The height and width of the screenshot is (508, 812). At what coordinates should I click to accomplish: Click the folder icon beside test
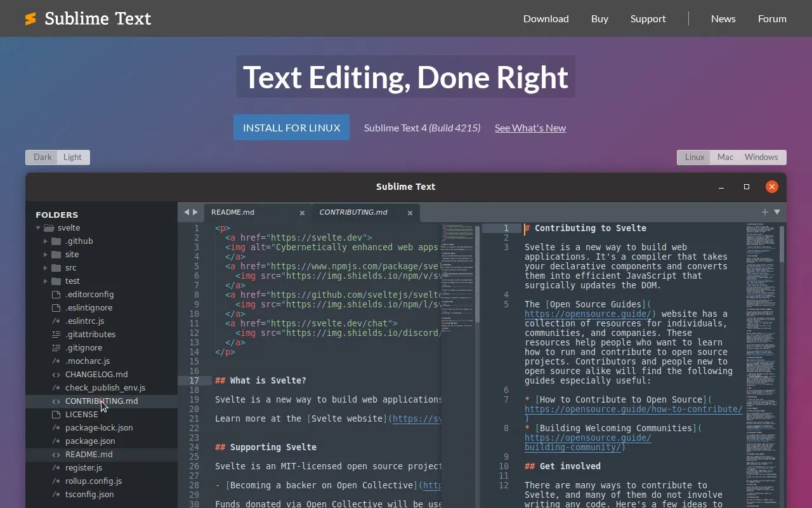click(56, 281)
